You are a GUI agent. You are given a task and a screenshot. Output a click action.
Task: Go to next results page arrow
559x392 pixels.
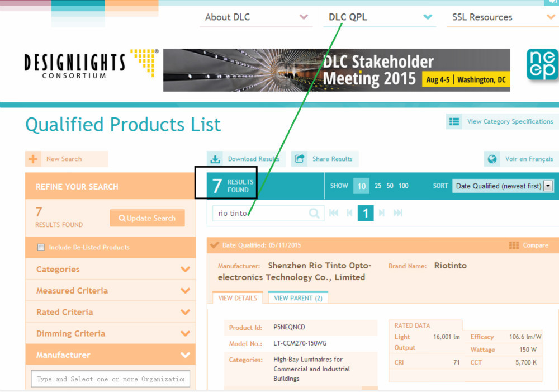[381, 213]
